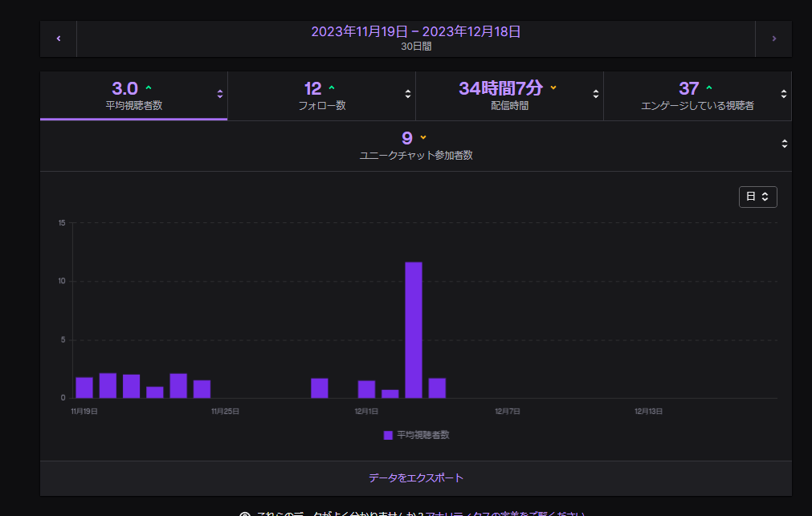Open the 日 time-interval dropdown
The height and width of the screenshot is (516, 812).
(757, 196)
